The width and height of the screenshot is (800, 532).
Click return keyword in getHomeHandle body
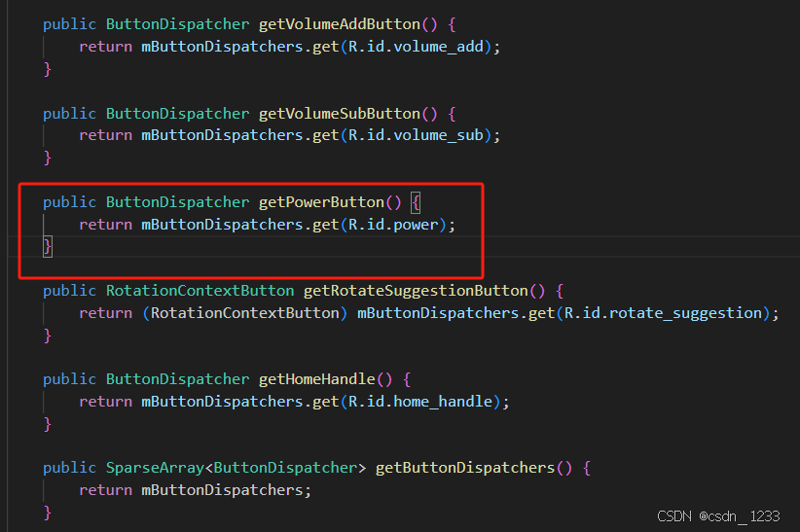click(x=106, y=402)
